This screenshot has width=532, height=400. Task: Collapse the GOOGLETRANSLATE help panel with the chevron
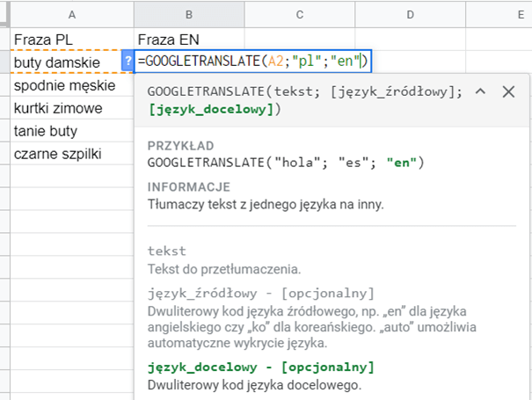click(480, 91)
